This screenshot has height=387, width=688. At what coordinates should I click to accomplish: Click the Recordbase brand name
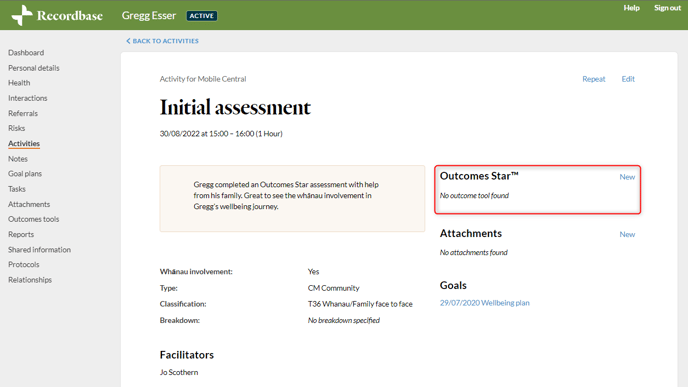70,16
